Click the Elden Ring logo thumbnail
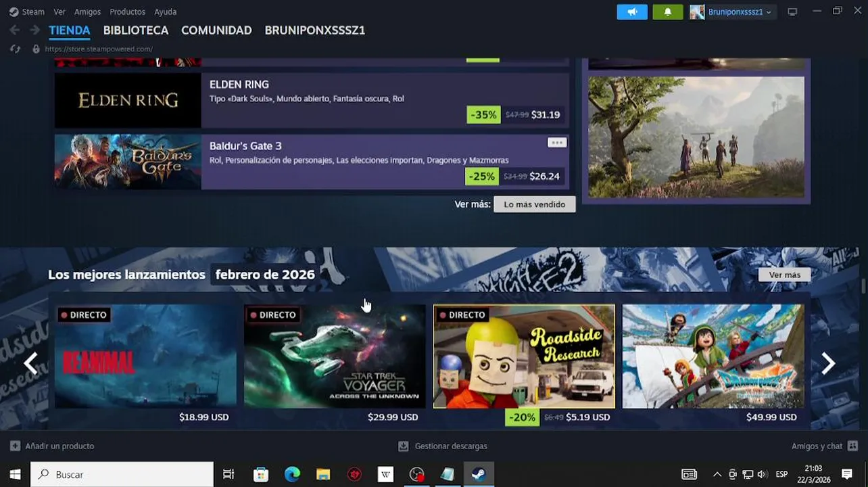868x487 pixels. tap(128, 100)
